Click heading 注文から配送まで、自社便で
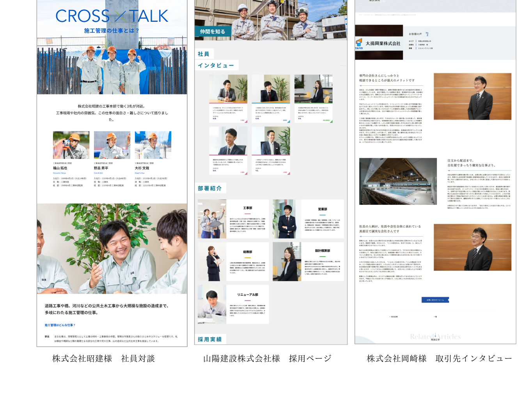The height and width of the screenshot is (399, 532). [472, 163]
